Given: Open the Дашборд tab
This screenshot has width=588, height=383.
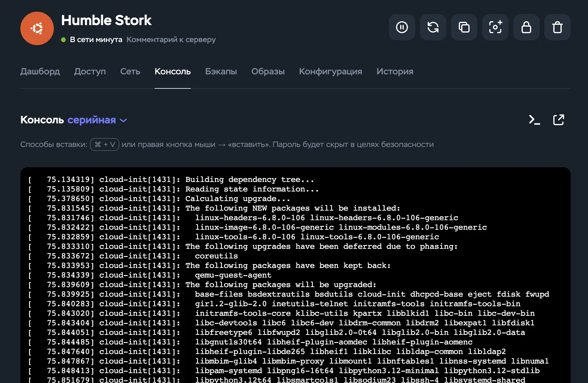Looking at the screenshot, I should pos(40,71).
